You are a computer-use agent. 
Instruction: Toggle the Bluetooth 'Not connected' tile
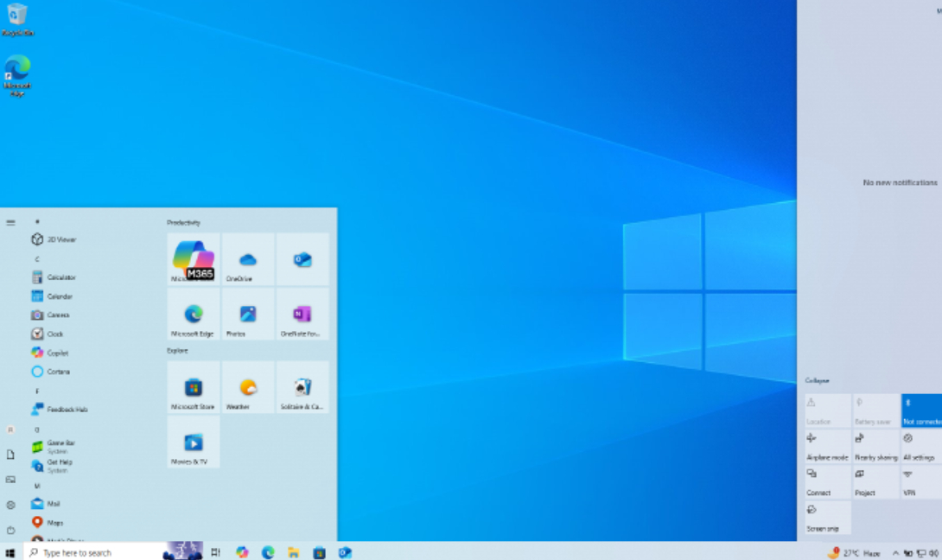pos(921,410)
